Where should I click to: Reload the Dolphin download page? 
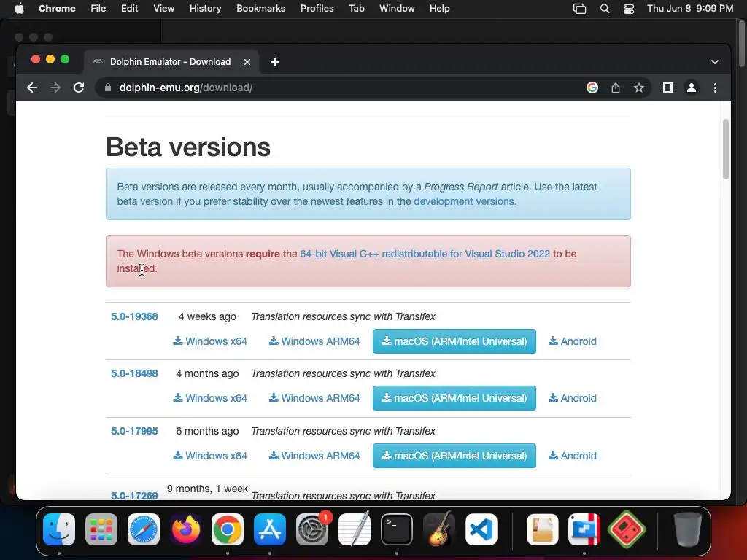(79, 87)
